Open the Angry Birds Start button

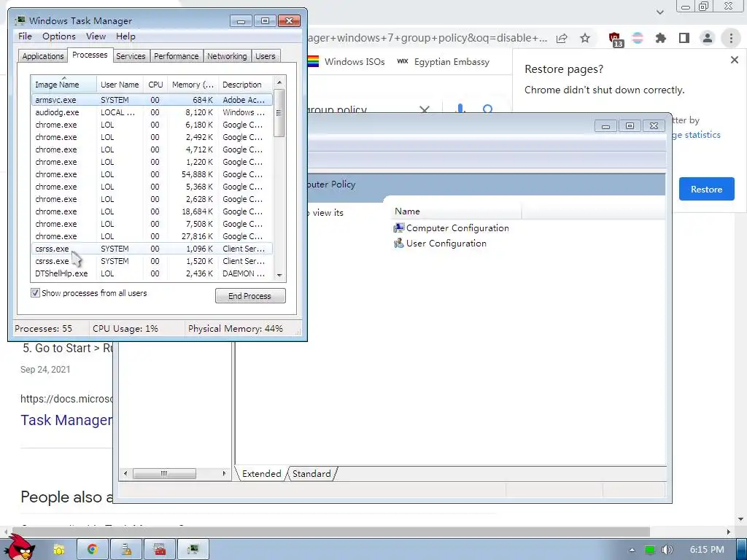click(x=21, y=547)
